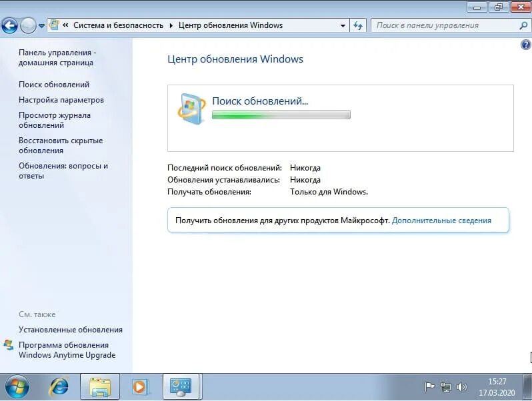The image size is (532, 401).
Task: Click the magnifier search icon
Action: pyautogui.click(x=523, y=25)
